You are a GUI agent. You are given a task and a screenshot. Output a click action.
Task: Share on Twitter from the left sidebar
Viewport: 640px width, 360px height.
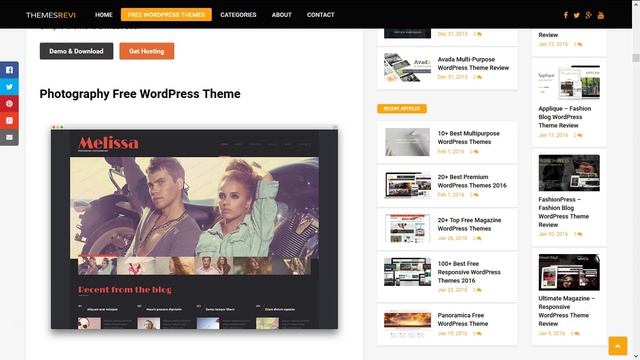(9, 87)
